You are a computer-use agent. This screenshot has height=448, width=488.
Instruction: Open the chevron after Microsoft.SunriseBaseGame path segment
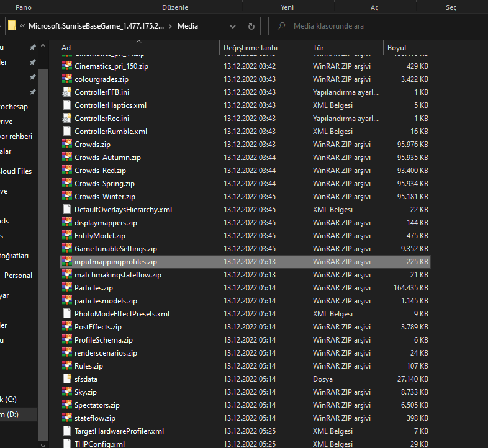click(x=170, y=26)
